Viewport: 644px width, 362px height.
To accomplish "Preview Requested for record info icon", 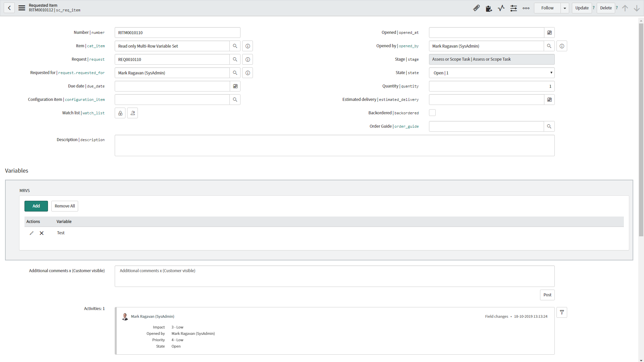I will 248,73.
